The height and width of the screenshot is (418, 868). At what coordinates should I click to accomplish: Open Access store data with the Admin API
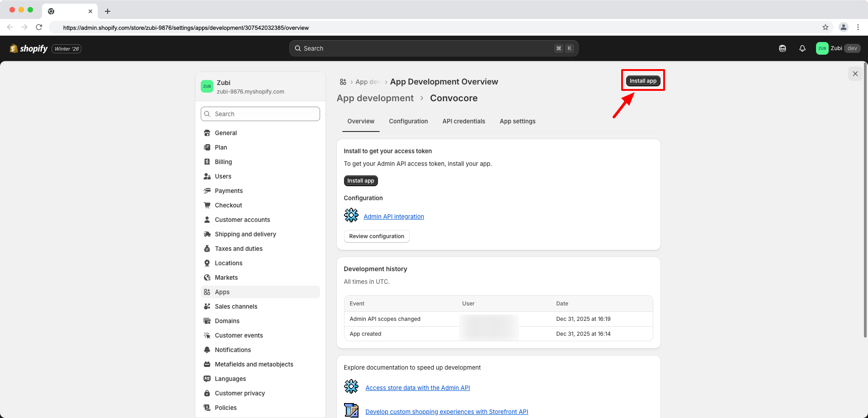pyautogui.click(x=418, y=388)
